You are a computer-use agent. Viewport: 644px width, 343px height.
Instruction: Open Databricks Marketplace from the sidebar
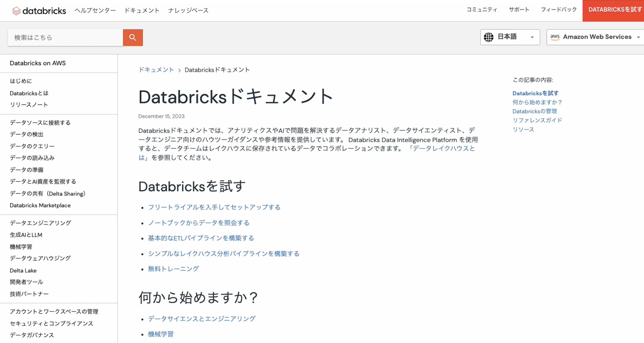coord(40,205)
